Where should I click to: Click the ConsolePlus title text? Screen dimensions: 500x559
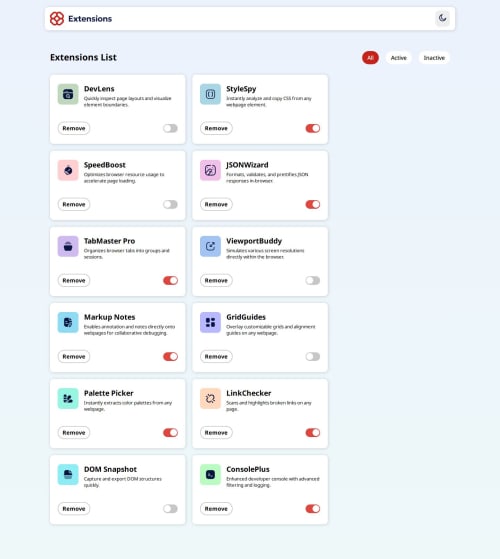[x=248, y=469]
